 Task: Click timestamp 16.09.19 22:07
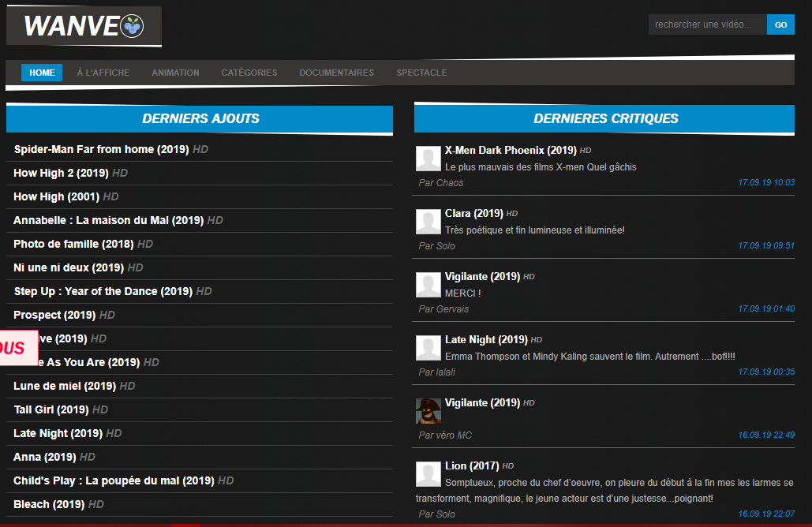coord(766,514)
